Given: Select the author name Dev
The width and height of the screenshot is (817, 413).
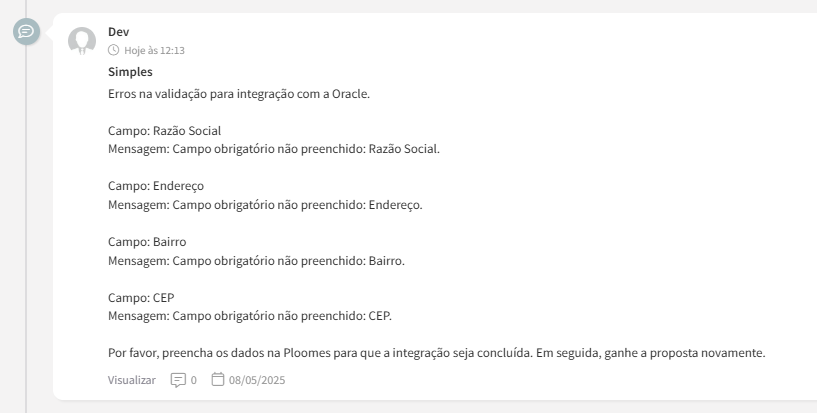Looking at the screenshot, I should (x=118, y=32).
